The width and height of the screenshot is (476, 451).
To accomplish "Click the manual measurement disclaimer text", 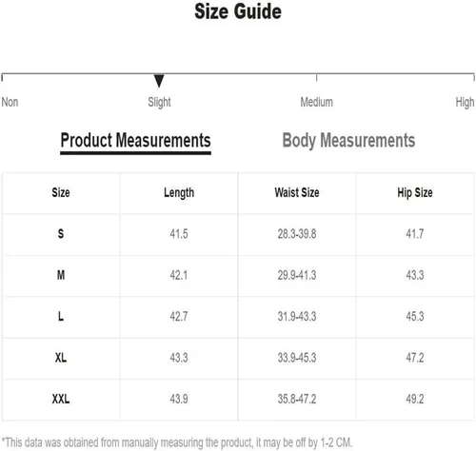I will click(177, 442).
